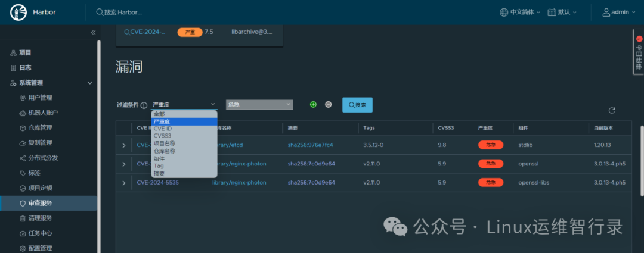
Task: Select Tag in the filter list
Action: coord(184,165)
